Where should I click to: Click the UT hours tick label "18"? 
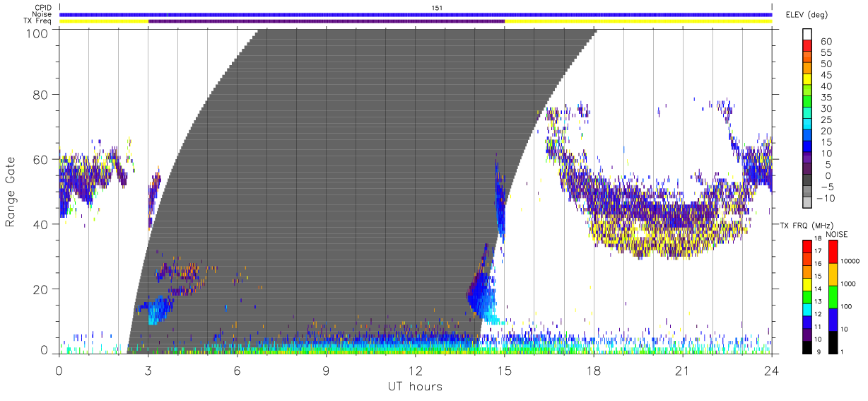click(594, 371)
